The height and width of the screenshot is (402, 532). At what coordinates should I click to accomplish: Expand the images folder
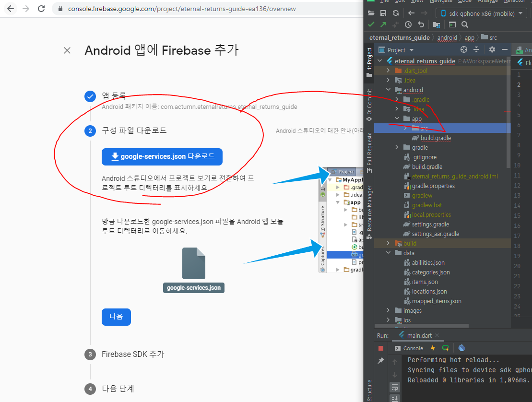389,311
